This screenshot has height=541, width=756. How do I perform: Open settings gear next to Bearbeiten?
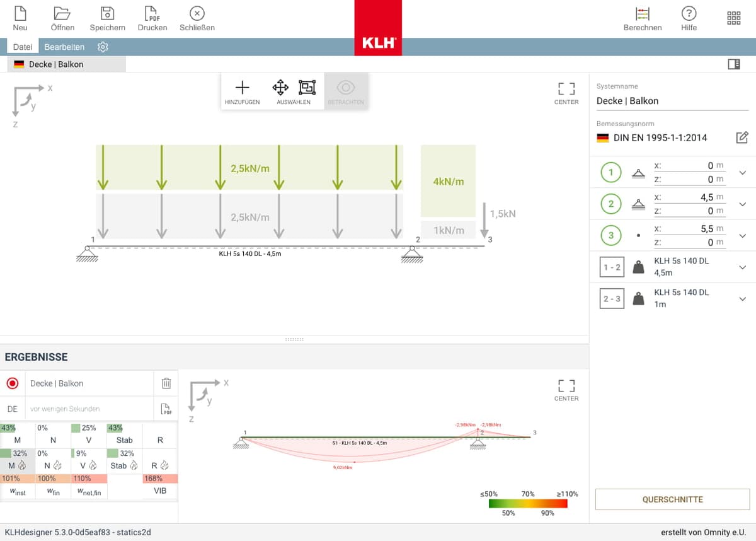[103, 47]
